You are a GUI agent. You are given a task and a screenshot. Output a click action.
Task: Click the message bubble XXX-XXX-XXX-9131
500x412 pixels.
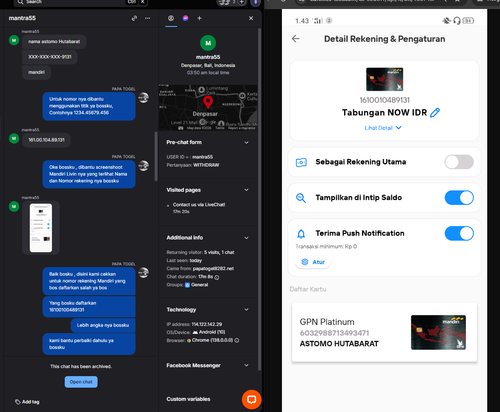click(x=50, y=57)
